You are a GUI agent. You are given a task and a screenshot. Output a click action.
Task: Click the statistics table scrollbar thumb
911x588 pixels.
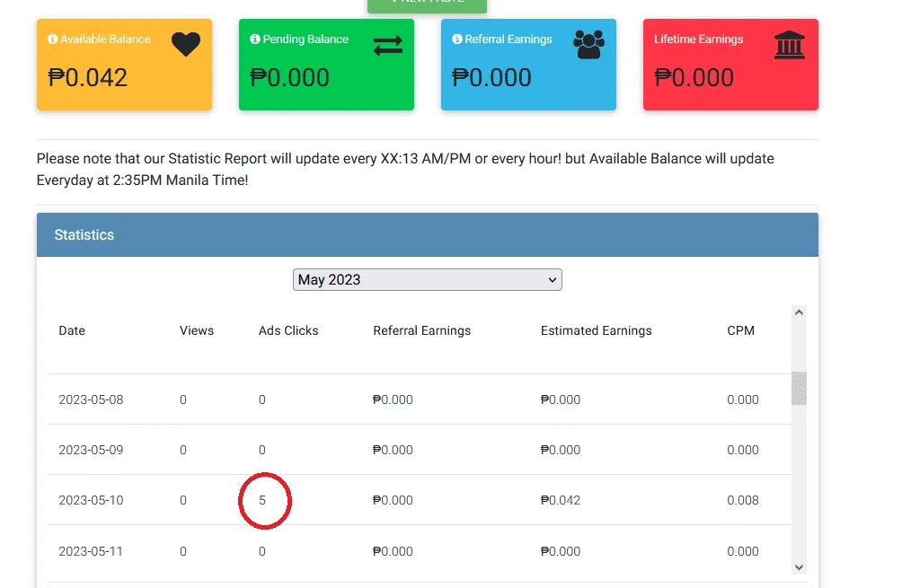tap(799, 389)
